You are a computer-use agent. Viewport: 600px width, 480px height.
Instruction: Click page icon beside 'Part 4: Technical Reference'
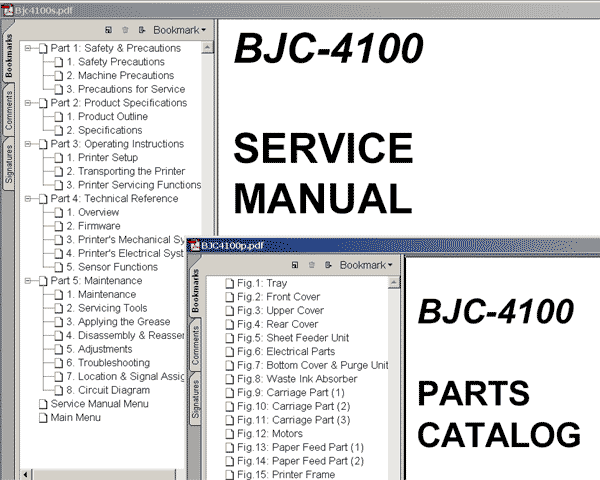tap(43, 199)
